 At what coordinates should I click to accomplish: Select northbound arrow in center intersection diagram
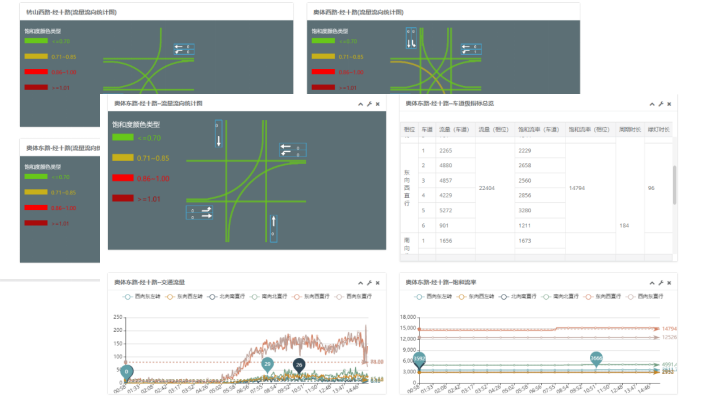pyautogui.click(x=271, y=225)
